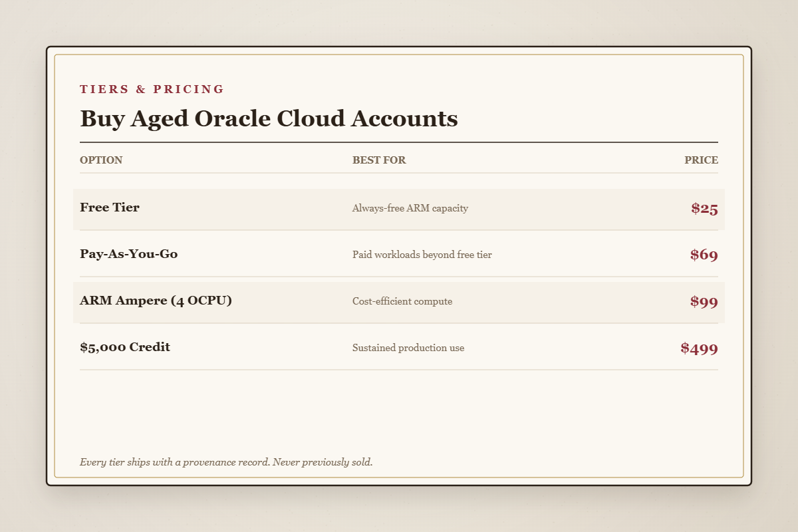The height and width of the screenshot is (532, 798).
Task: Click the $69 price
Action: (x=704, y=255)
